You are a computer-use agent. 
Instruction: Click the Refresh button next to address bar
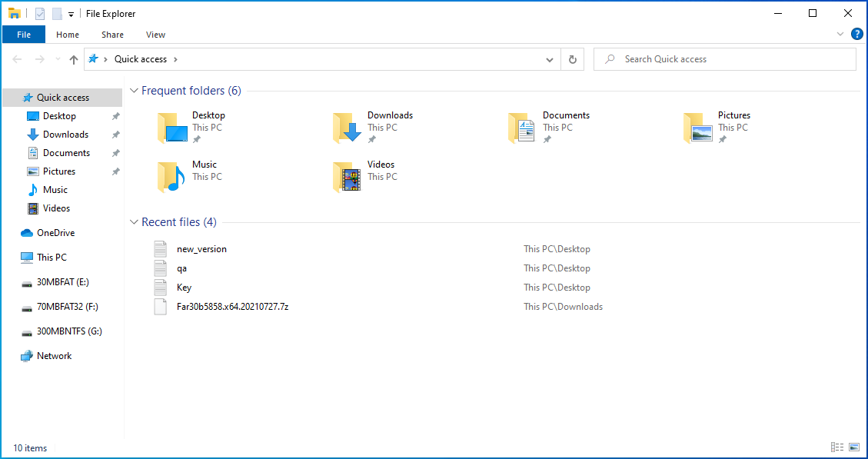[572, 59]
